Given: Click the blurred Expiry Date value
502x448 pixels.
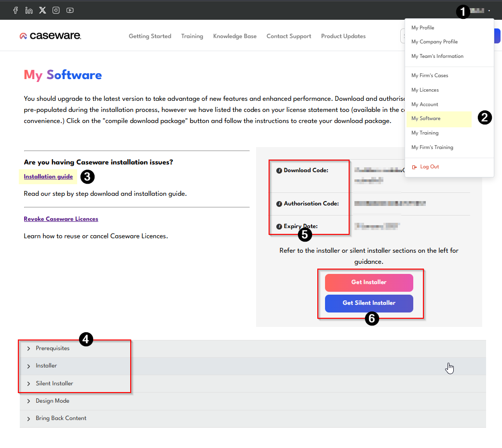Looking at the screenshot, I should [377, 226].
